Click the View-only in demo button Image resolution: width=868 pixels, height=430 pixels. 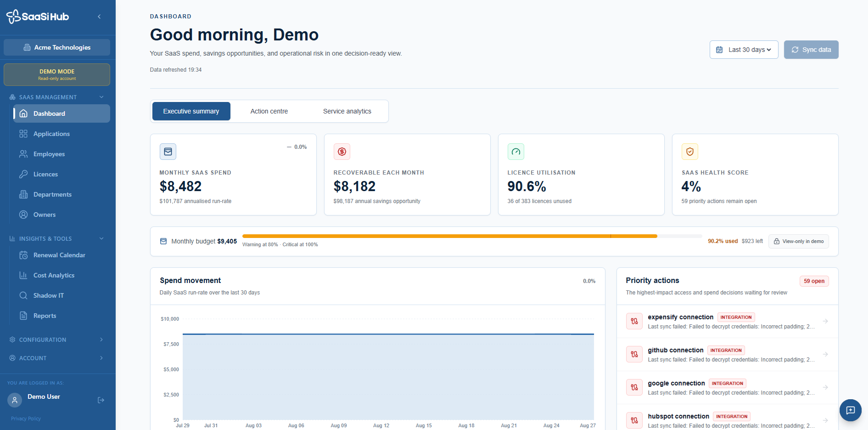pyautogui.click(x=799, y=241)
